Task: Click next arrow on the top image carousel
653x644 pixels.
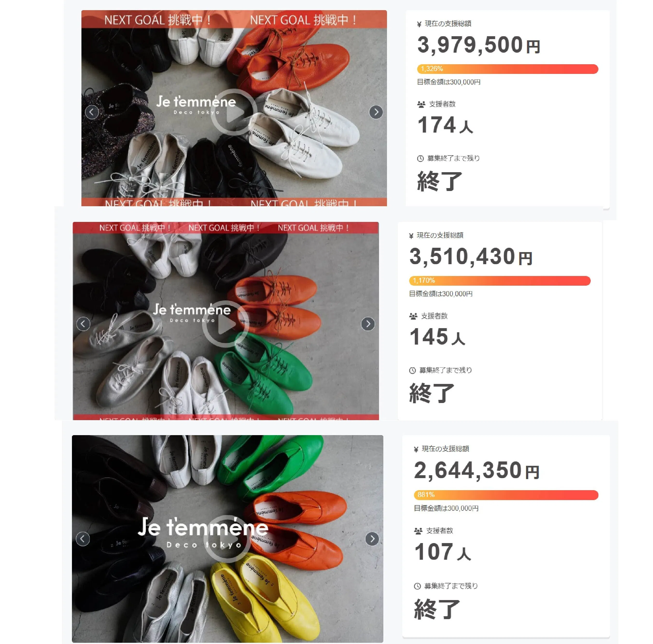Action: coord(376,112)
